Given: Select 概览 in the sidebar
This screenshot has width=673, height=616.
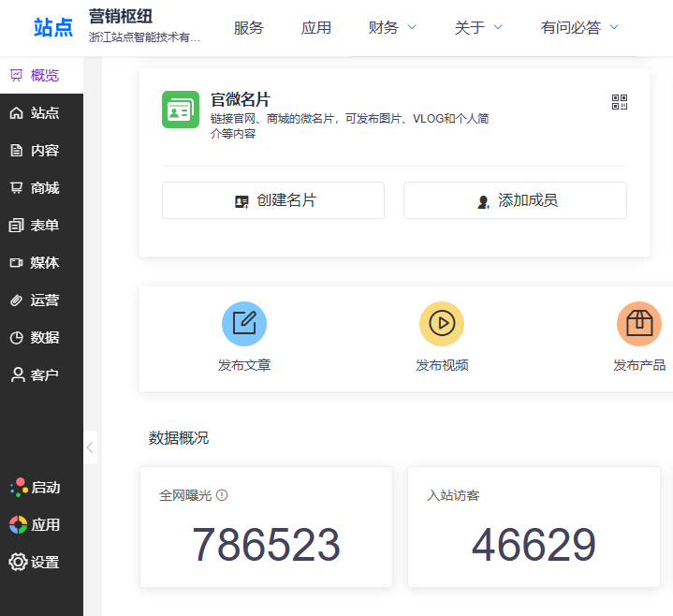Looking at the screenshot, I should pyautogui.click(x=41, y=75).
